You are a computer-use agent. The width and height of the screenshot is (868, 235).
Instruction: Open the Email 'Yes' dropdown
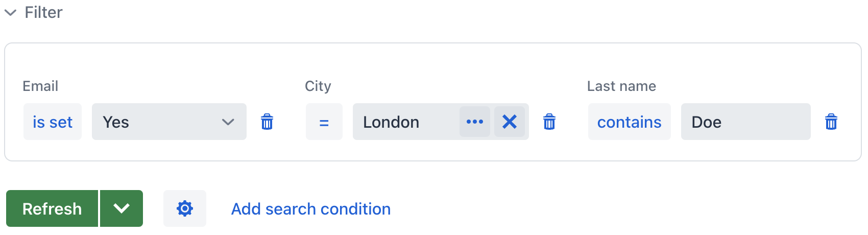click(x=169, y=122)
